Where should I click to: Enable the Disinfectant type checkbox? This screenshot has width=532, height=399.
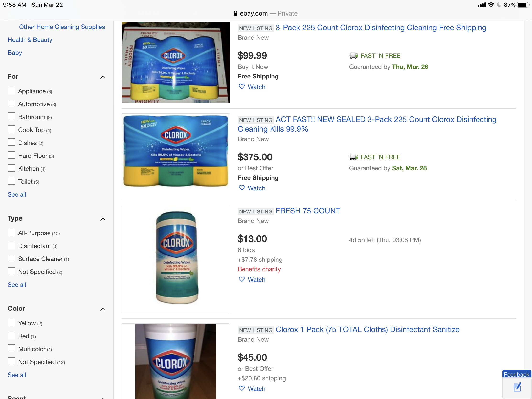click(x=11, y=246)
